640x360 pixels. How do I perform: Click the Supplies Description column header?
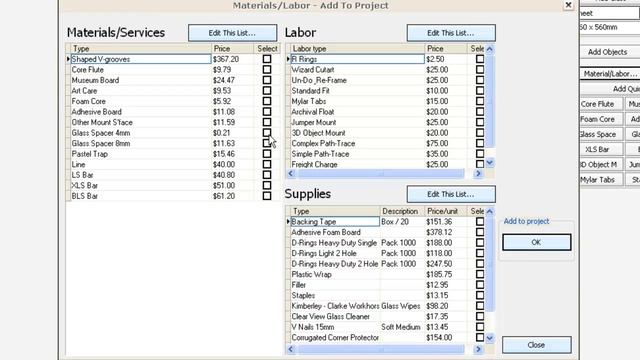pos(402,211)
